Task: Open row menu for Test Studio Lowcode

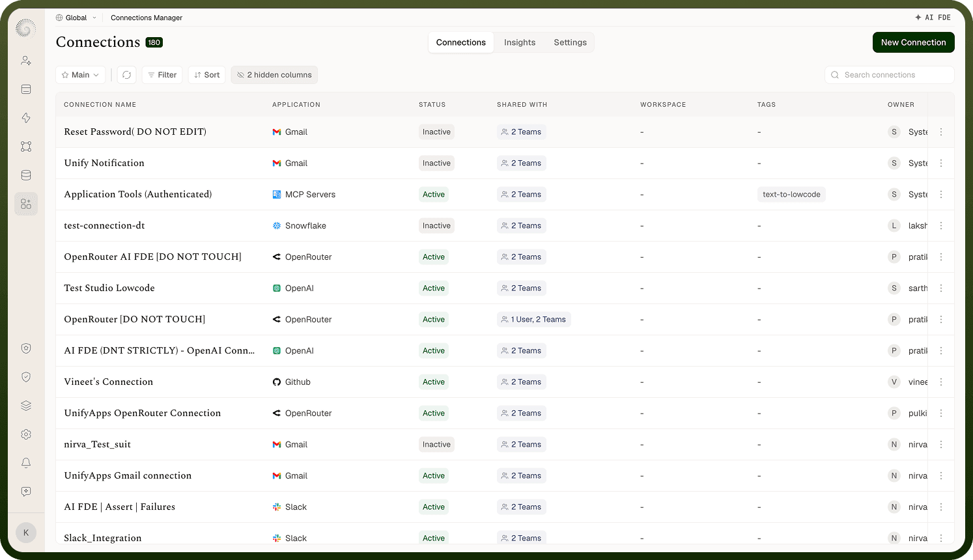Action: point(941,288)
